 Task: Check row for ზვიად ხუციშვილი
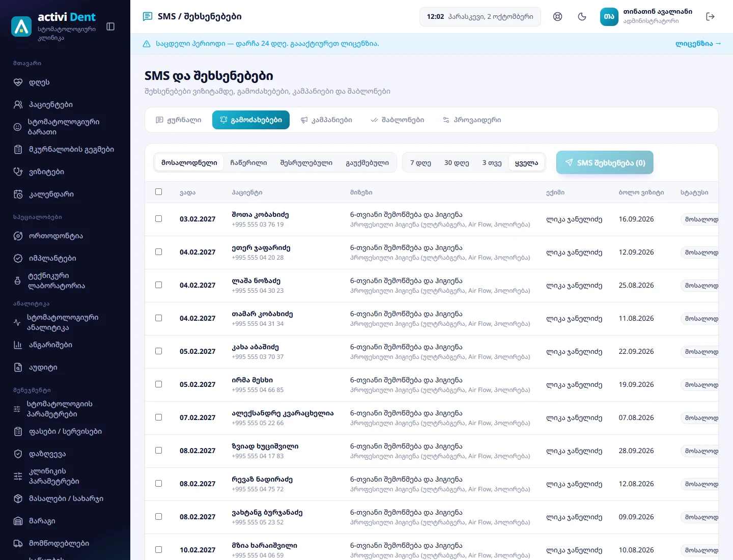click(x=158, y=450)
